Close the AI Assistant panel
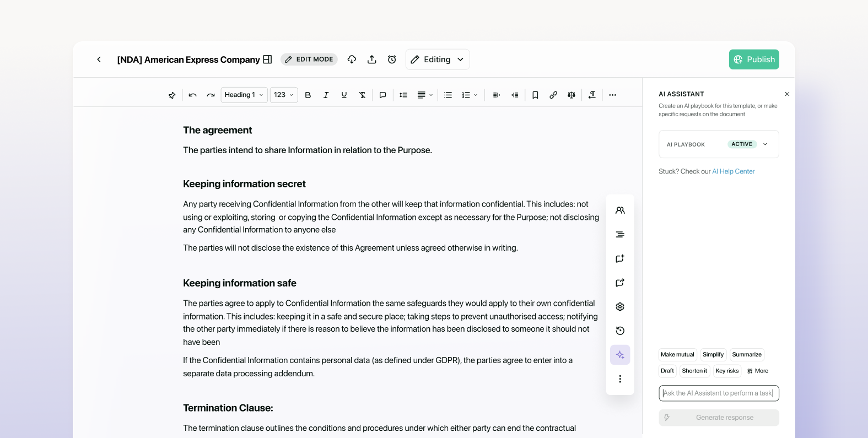The image size is (868, 438). 787,94
